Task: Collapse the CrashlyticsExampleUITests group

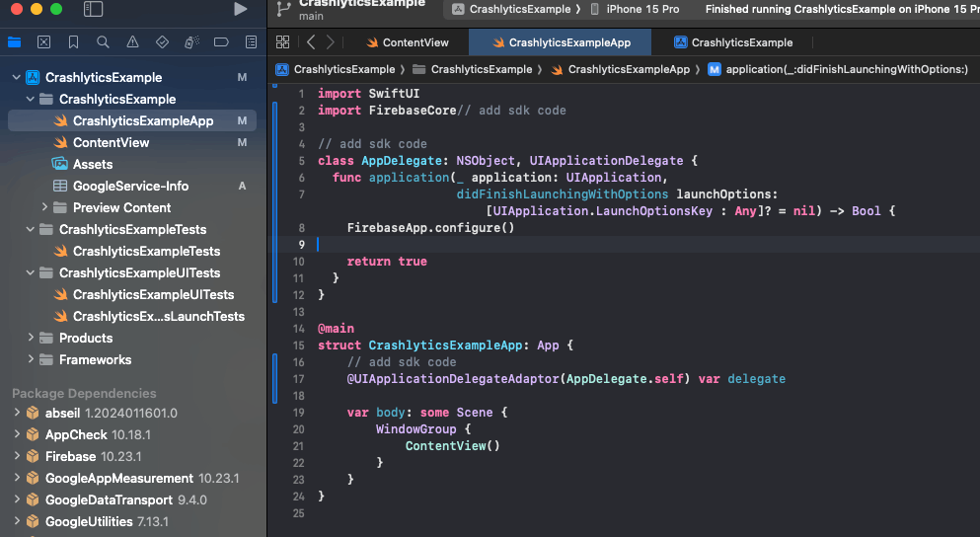Action: point(30,272)
